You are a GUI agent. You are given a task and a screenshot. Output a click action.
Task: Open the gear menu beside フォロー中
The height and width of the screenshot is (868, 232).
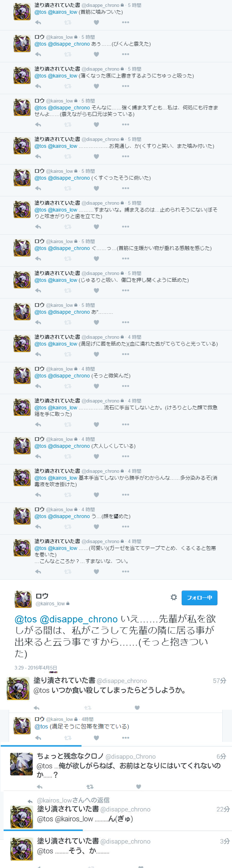tap(174, 597)
